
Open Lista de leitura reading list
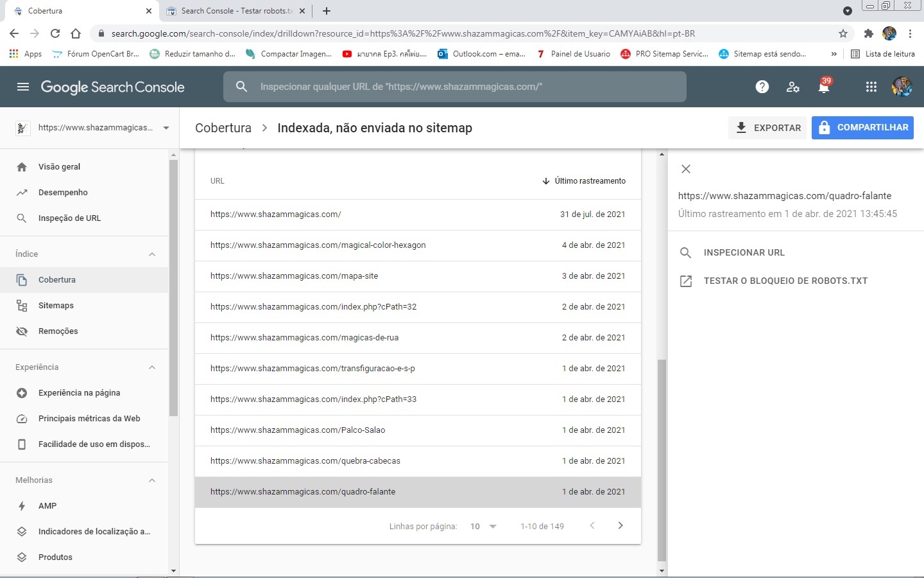coord(882,54)
